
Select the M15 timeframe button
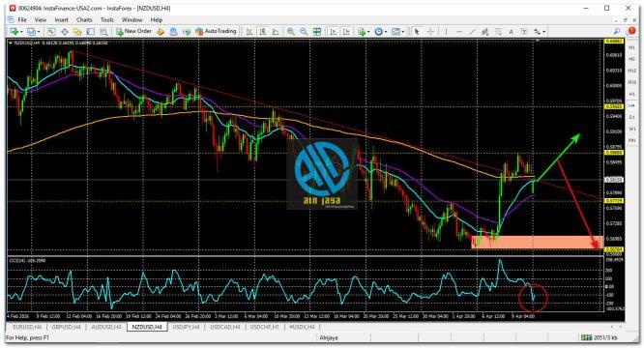point(631,71)
